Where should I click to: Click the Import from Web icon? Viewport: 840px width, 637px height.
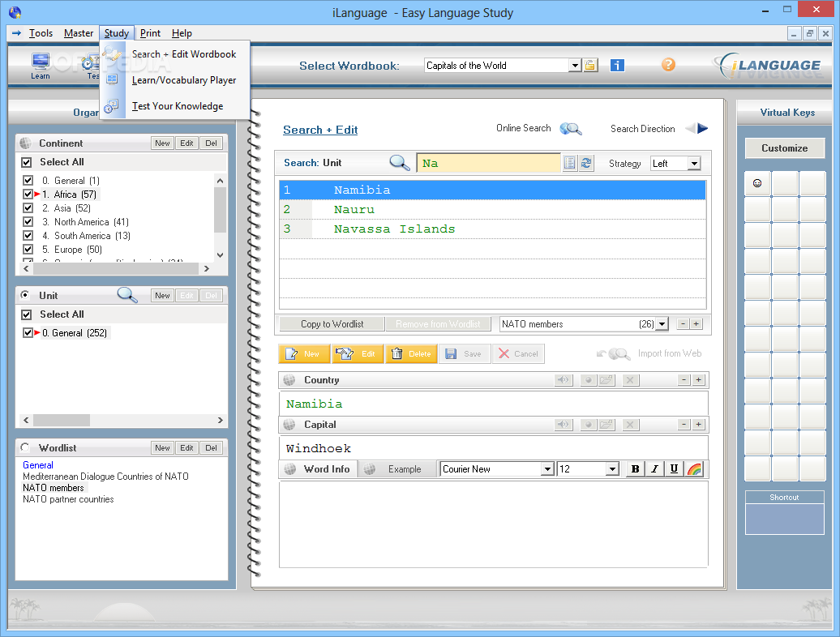click(x=614, y=354)
